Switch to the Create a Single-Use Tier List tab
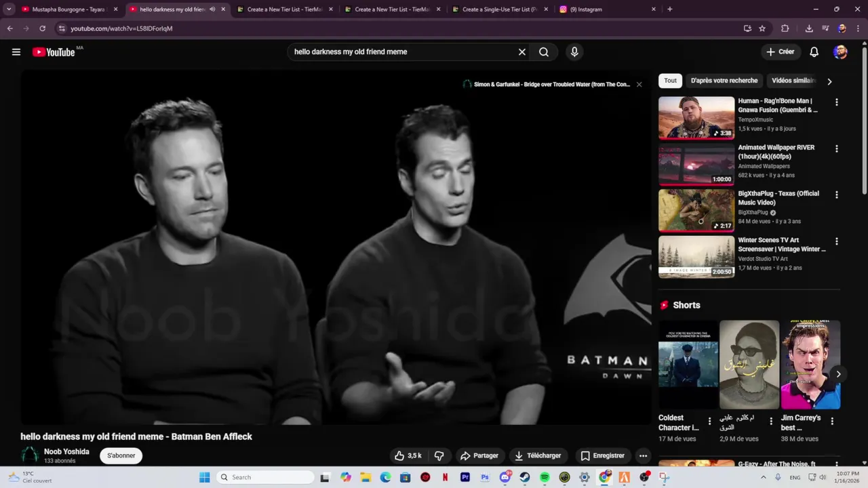This screenshot has width=868, height=488. (x=499, y=9)
